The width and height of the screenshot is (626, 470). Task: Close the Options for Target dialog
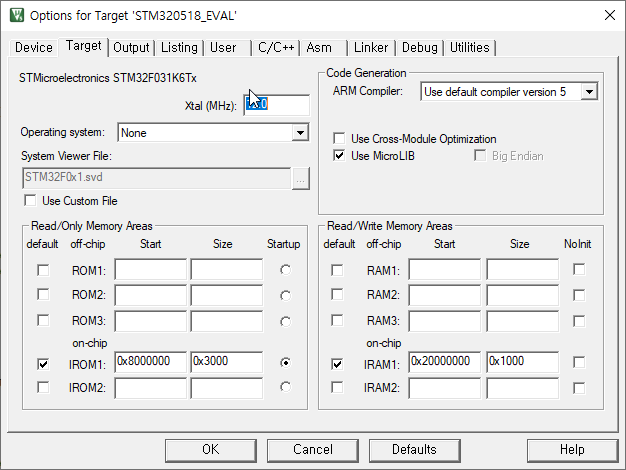(609, 16)
